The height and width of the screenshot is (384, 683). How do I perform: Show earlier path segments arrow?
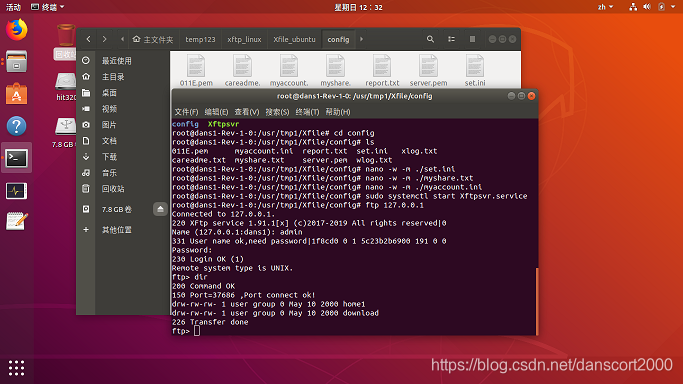(x=122, y=39)
